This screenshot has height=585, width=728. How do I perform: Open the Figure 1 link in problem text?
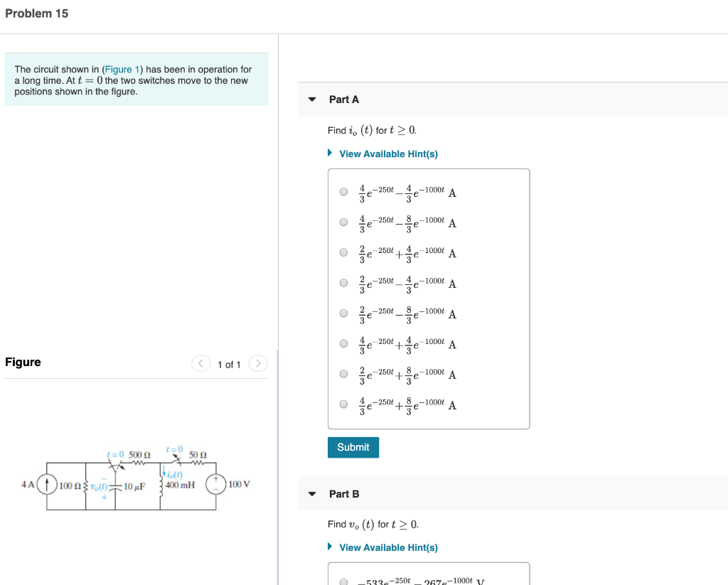click(122, 69)
